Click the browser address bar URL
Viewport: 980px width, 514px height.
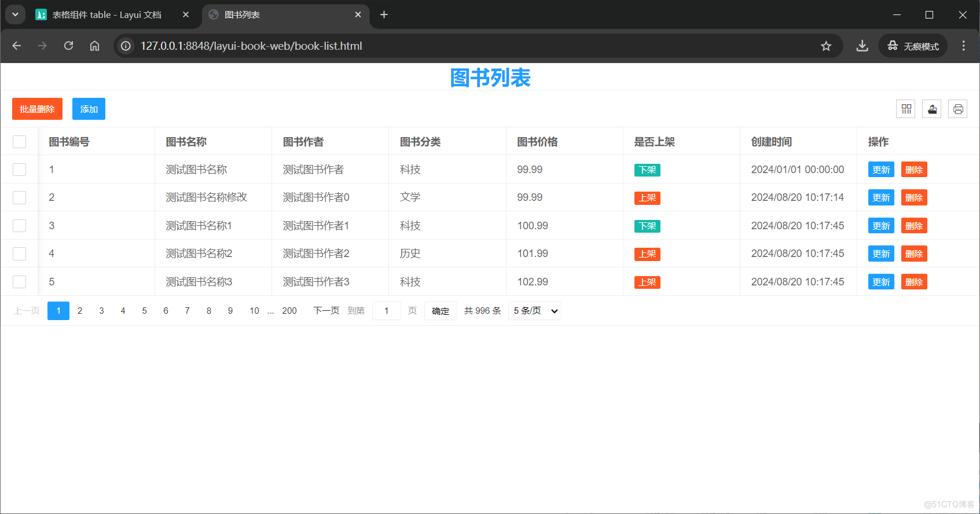251,46
